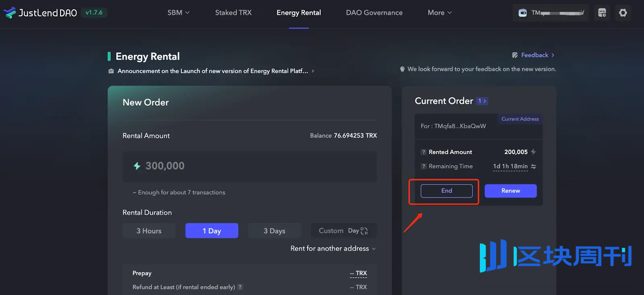Open the transaction history icon
This screenshot has width=644, height=295.
[x=602, y=13]
